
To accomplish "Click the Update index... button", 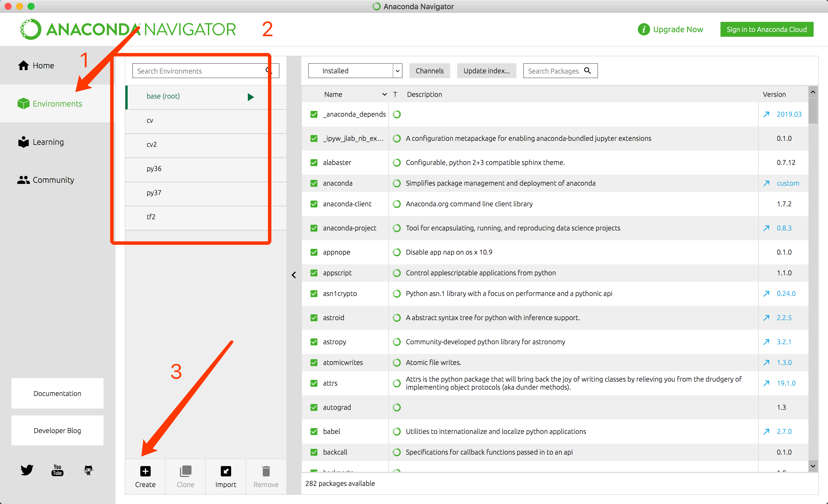I will [x=486, y=71].
